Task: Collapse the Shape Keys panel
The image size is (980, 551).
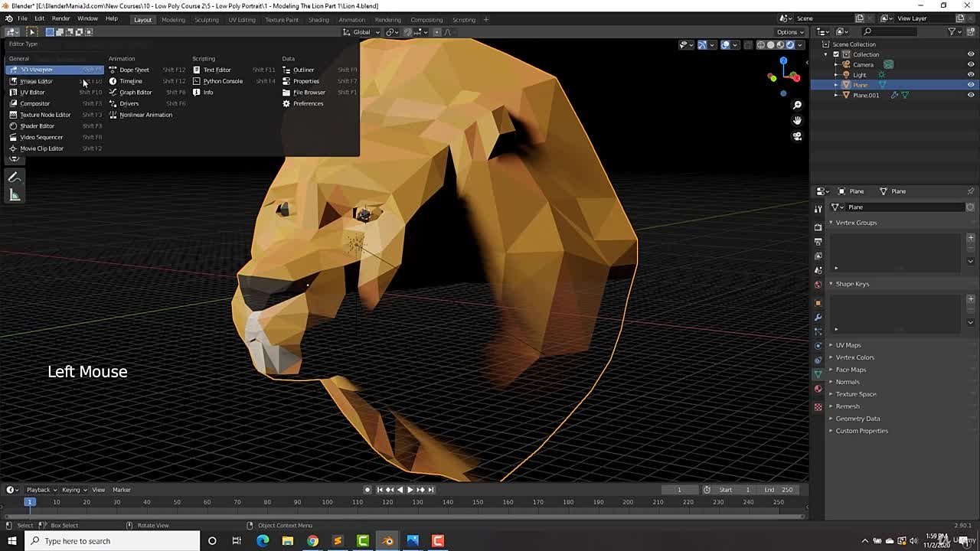Action: pos(831,284)
